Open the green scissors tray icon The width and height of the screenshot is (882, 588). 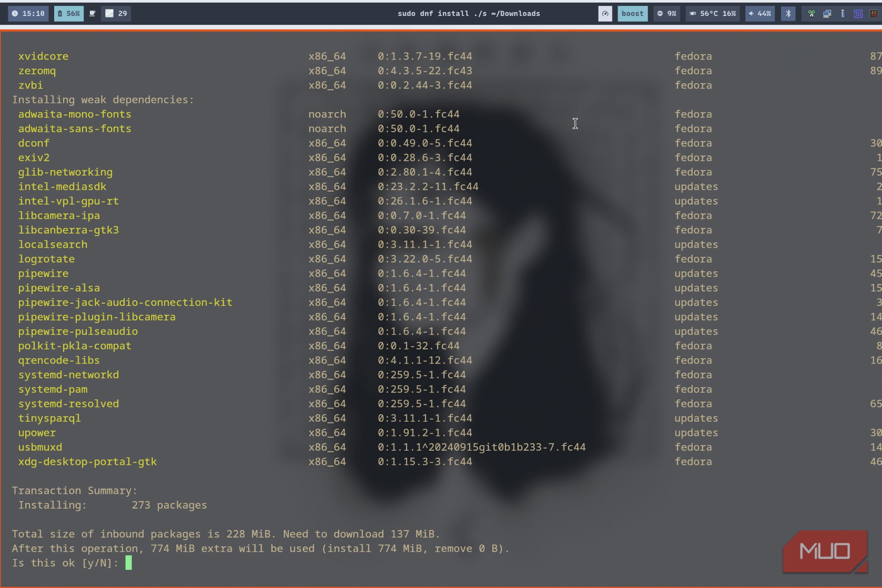pos(811,13)
